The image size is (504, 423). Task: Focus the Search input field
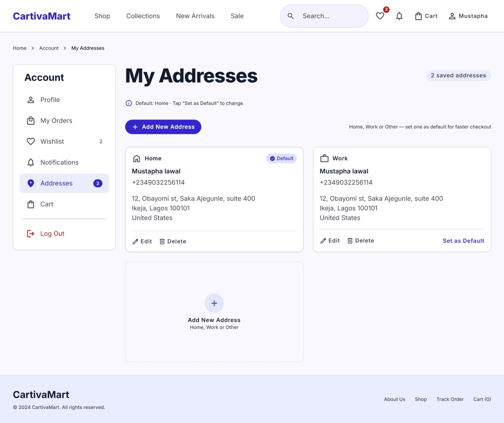point(324,16)
